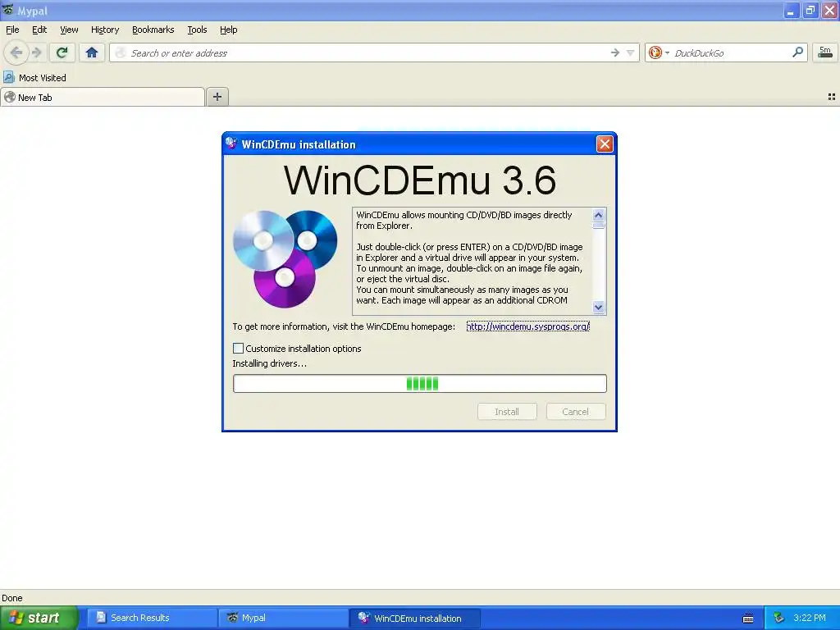Open a new tab with plus button
Image resolution: width=840 pixels, height=630 pixels.
click(x=217, y=97)
